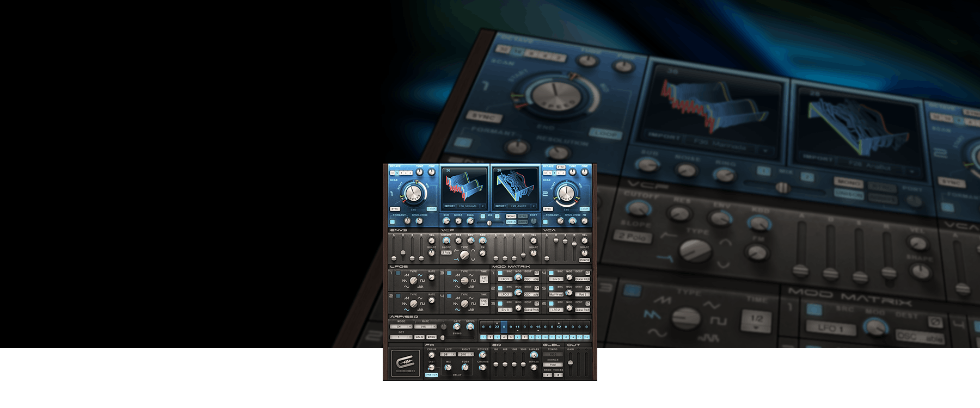Select LFO 4 triangle waveform icon
The height and width of the screenshot is (408, 980).
tap(471, 298)
